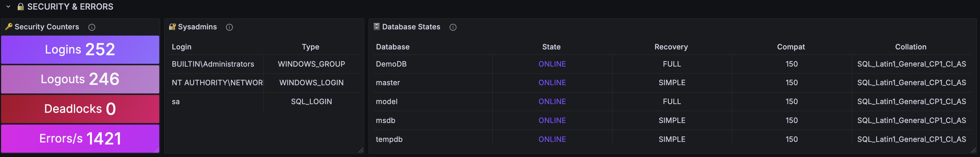Show info tooltip for Security Counters panel
980x157 pixels.
[92, 27]
